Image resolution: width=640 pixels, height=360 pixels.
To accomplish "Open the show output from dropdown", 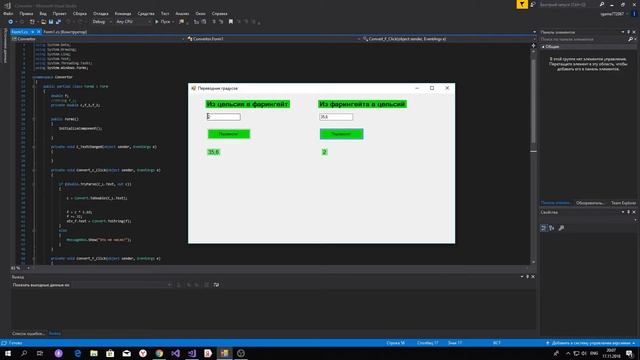I will click(122, 285).
